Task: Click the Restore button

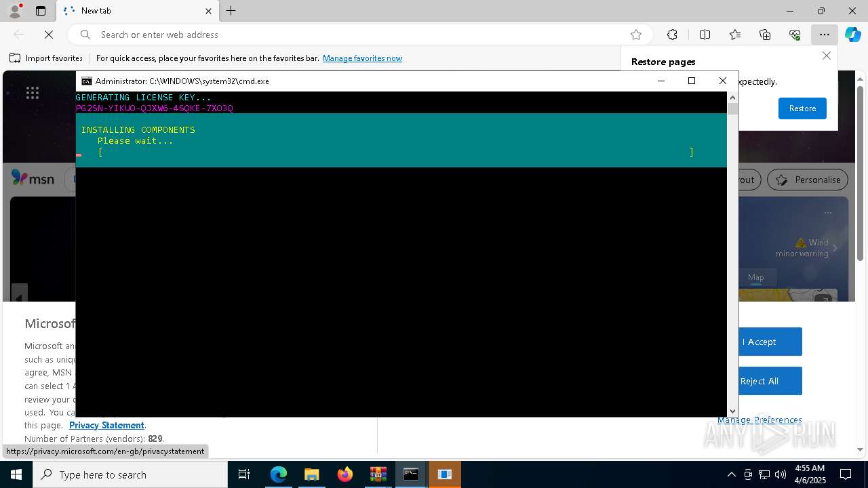Action: 802,108
